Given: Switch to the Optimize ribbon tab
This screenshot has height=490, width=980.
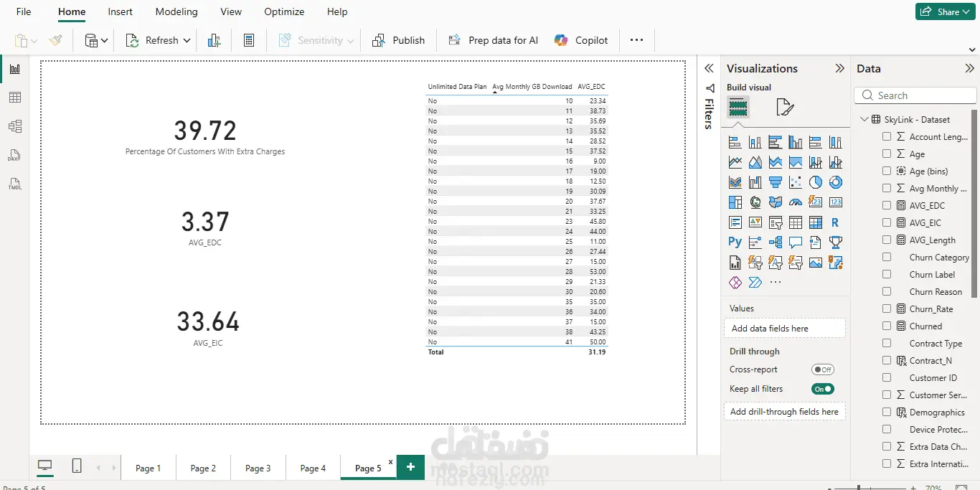Looking at the screenshot, I should point(284,11).
